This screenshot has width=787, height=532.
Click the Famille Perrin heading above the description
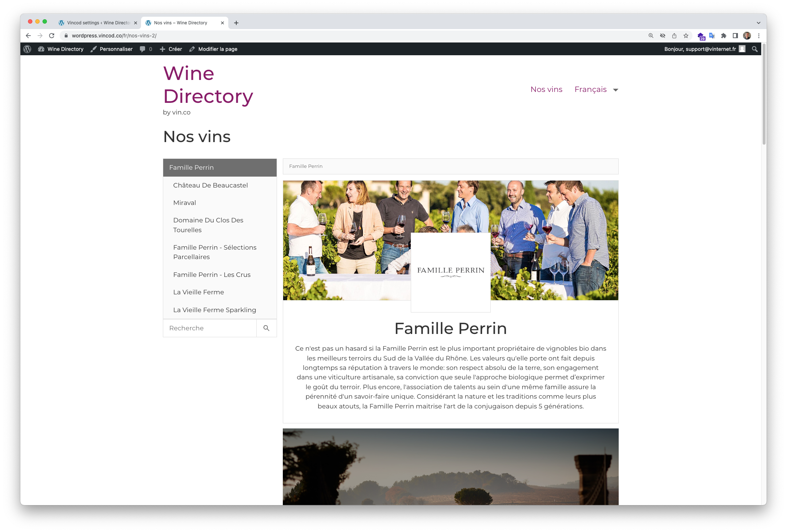(451, 329)
